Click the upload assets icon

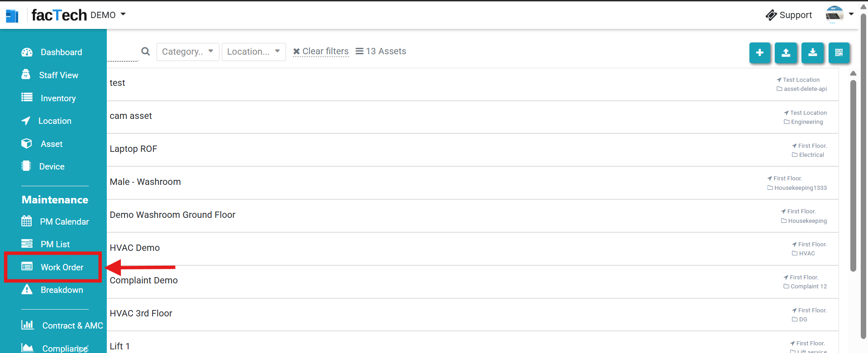tap(786, 53)
